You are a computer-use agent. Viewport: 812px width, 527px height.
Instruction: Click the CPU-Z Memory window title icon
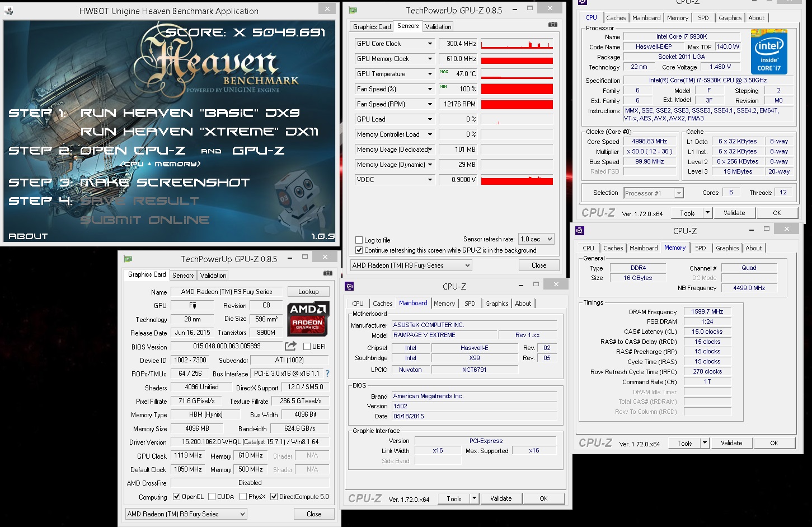[x=580, y=231]
